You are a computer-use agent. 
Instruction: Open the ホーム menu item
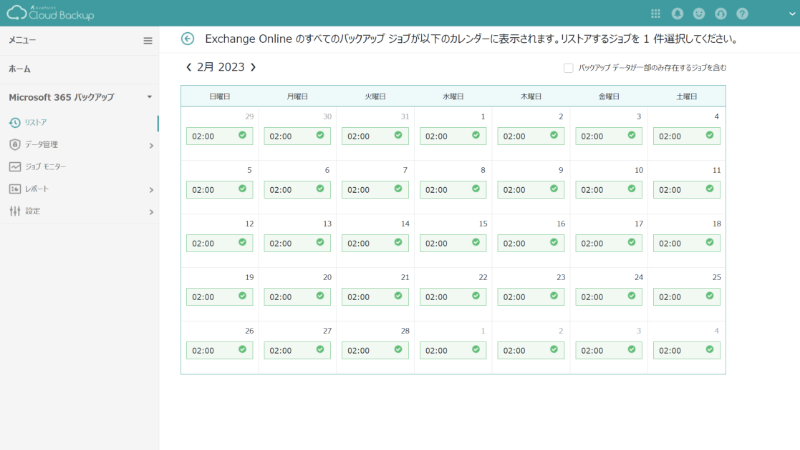(19, 69)
